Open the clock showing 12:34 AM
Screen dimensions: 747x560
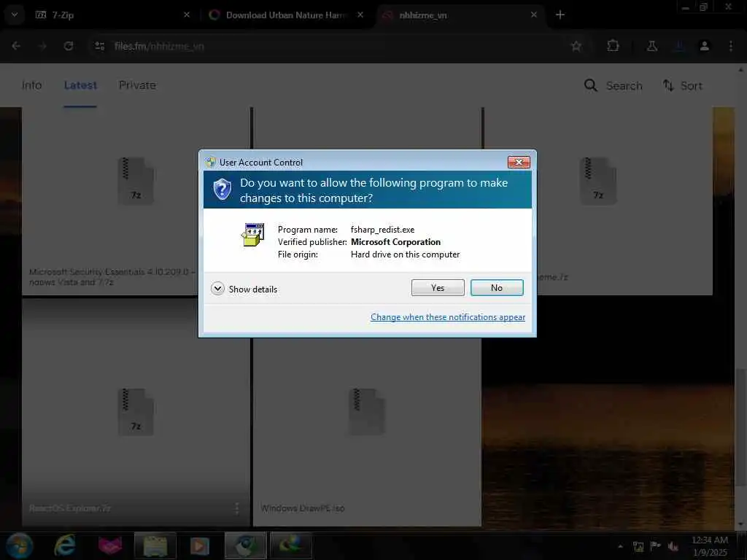(710, 546)
